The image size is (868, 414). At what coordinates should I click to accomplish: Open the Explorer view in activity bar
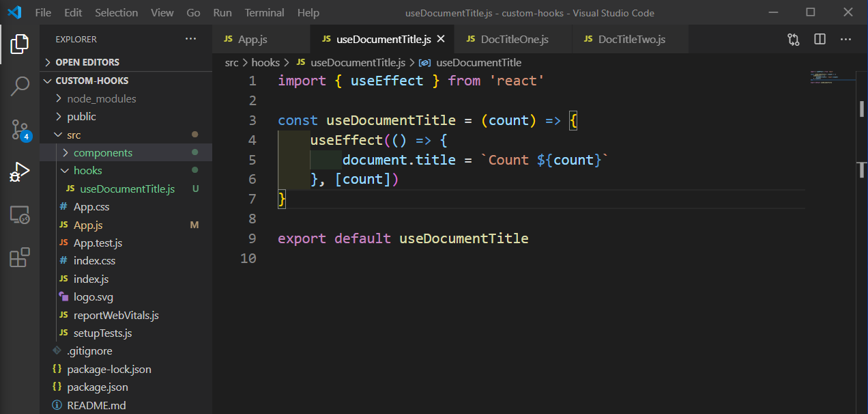coord(20,44)
